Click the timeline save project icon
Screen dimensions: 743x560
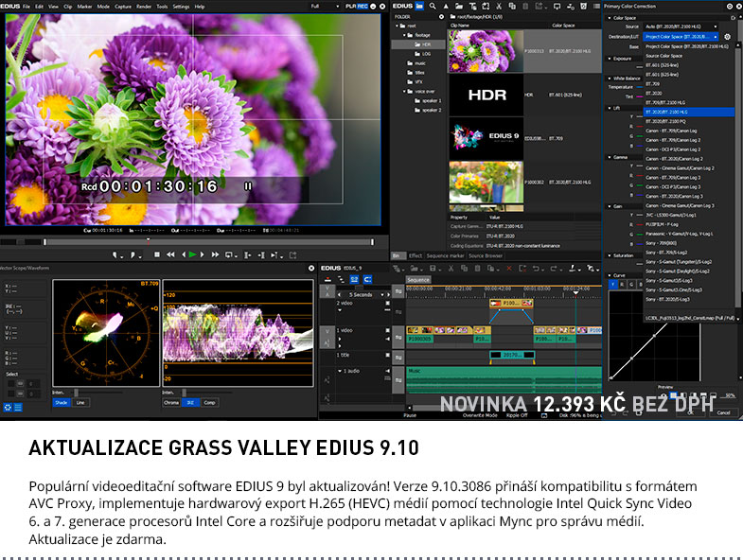click(x=433, y=269)
